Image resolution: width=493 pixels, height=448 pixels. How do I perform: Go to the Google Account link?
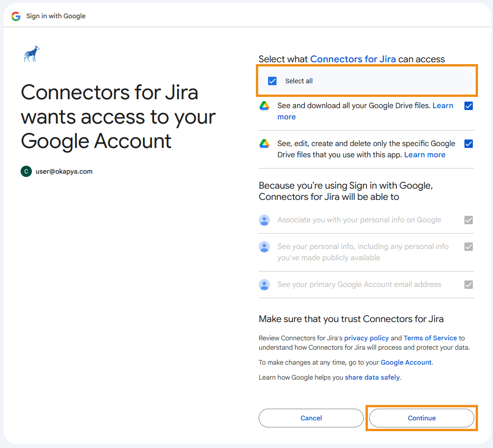pyautogui.click(x=406, y=362)
